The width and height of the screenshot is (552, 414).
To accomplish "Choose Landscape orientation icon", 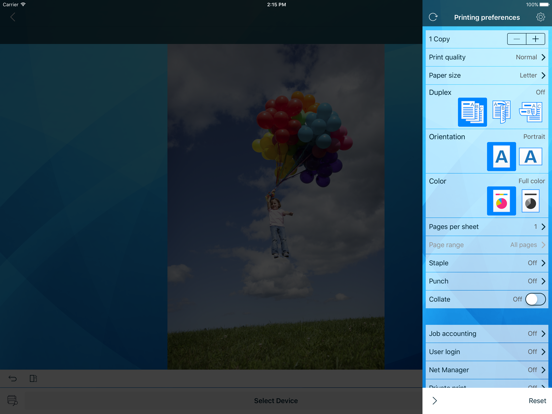I will 531,157.
